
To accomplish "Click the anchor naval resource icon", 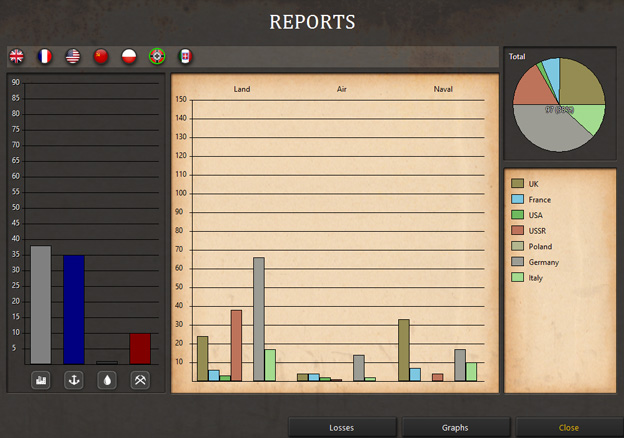I will [x=74, y=380].
